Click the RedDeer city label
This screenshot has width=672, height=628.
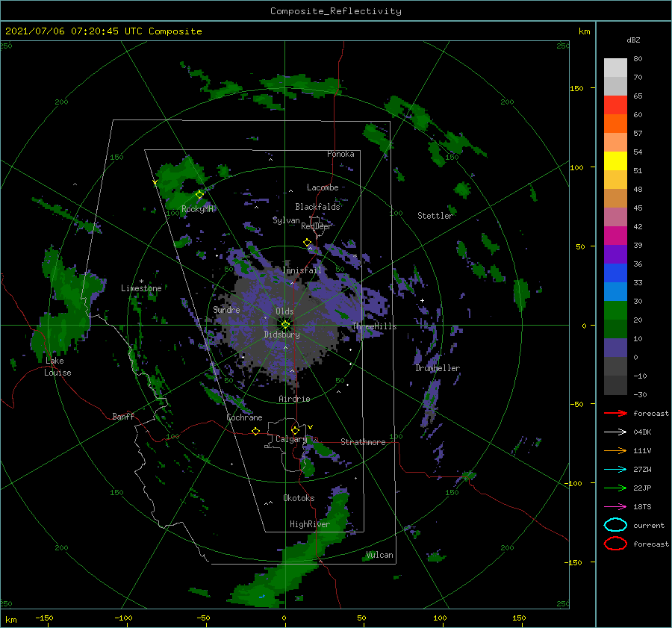(x=317, y=226)
